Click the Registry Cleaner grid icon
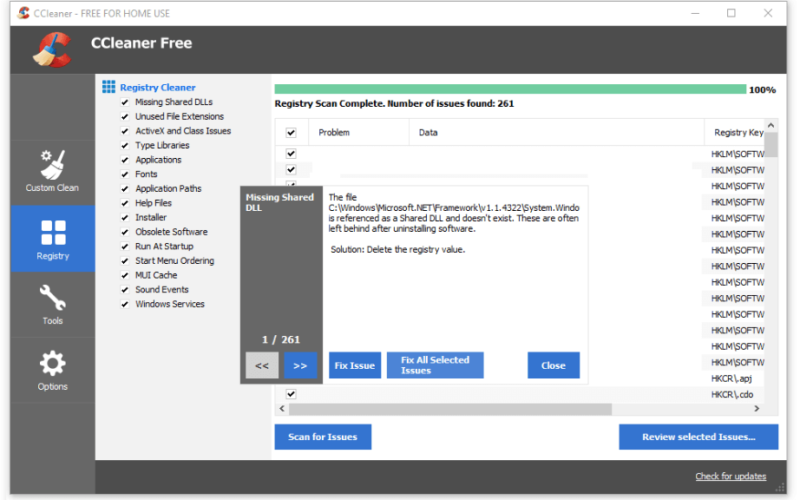The image size is (800, 500). pyautogui.click(x=108, y=87)
